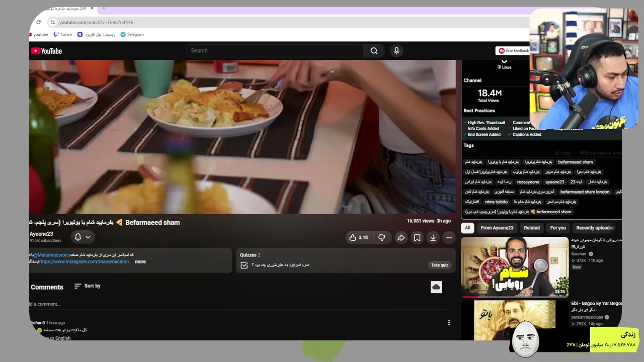
Task: Save the video with bookmark icon
Action: [417, 237]
